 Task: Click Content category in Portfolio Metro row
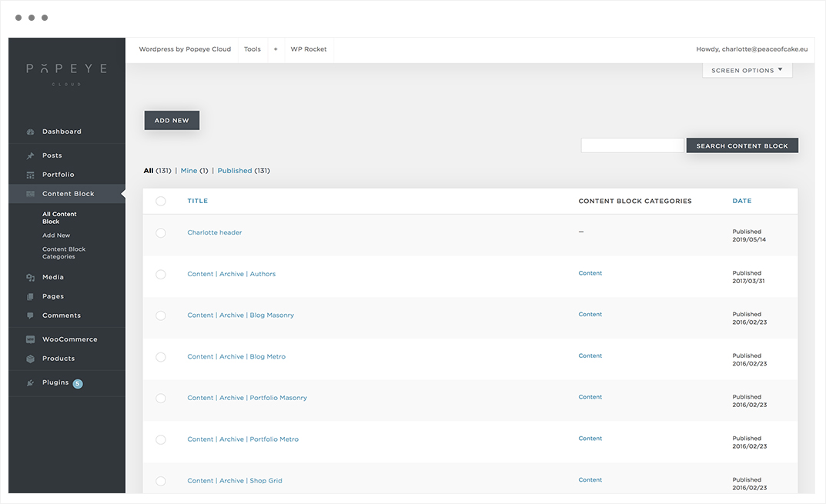(590, 439)
